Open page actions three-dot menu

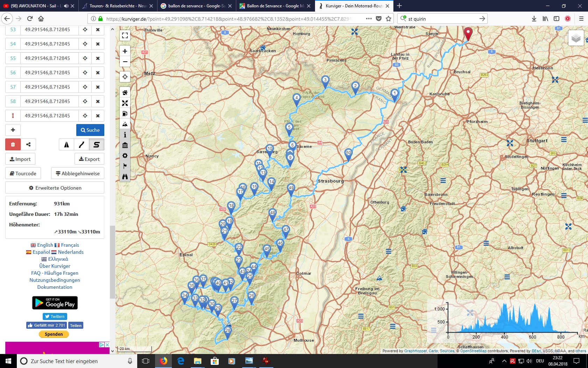pos(369,19)
